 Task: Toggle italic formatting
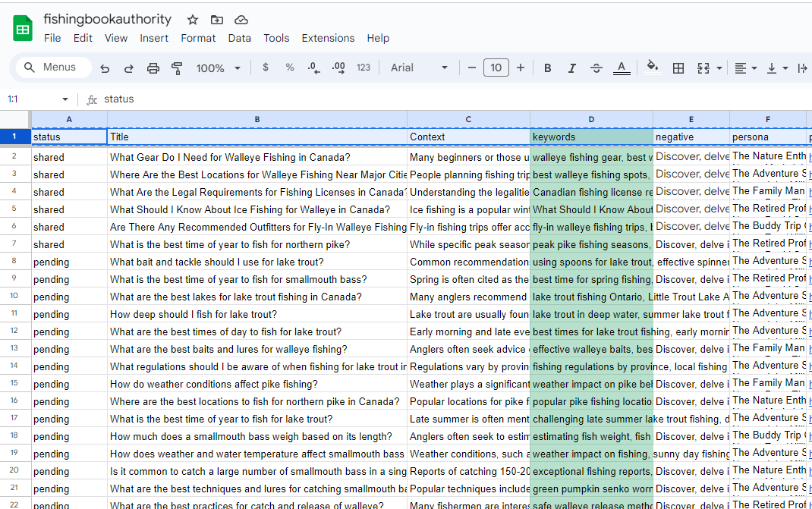pyautogui.click(x=572, y=68)
